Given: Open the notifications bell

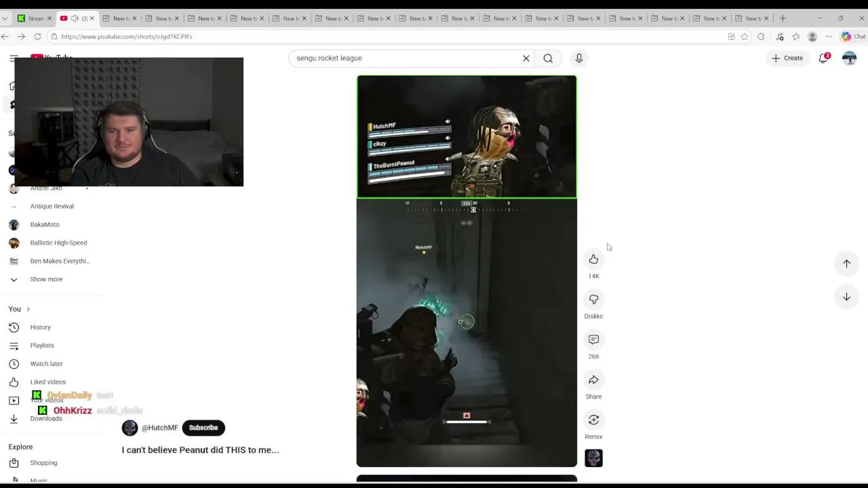Looking at the screenshot, I should coord(823,58).
